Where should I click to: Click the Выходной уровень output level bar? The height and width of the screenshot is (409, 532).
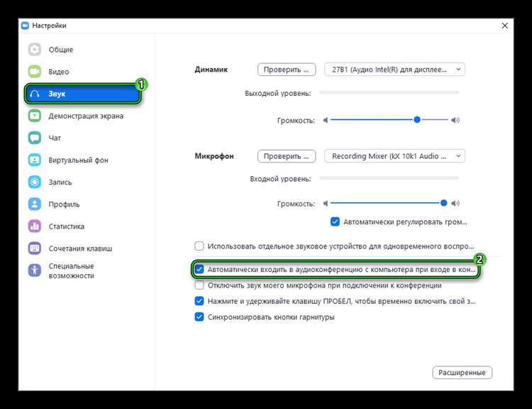tap(389, 92)
